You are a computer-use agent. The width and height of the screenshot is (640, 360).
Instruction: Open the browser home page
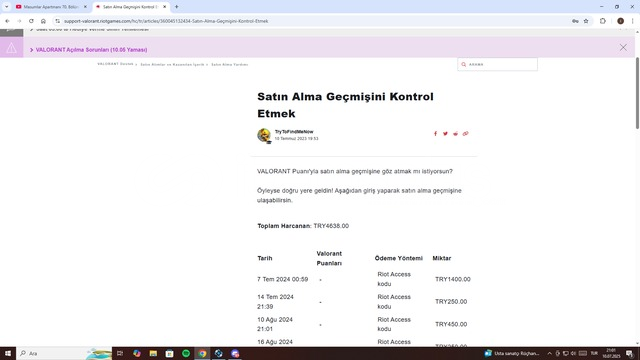43,21
